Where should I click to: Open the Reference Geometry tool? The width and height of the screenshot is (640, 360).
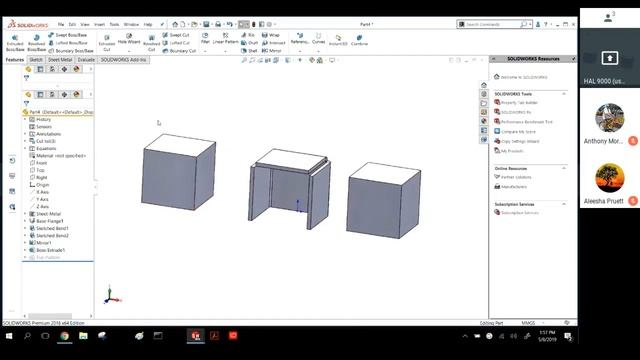[x=300, y=39]
